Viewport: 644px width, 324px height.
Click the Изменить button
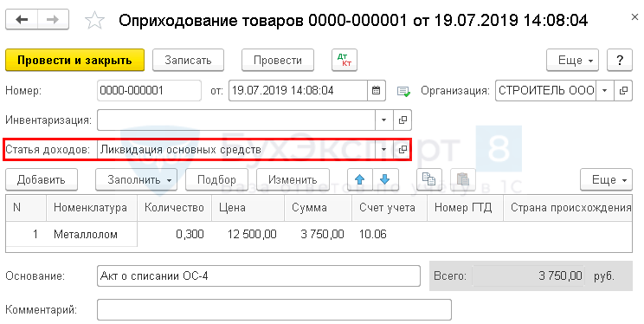point(293,179)
